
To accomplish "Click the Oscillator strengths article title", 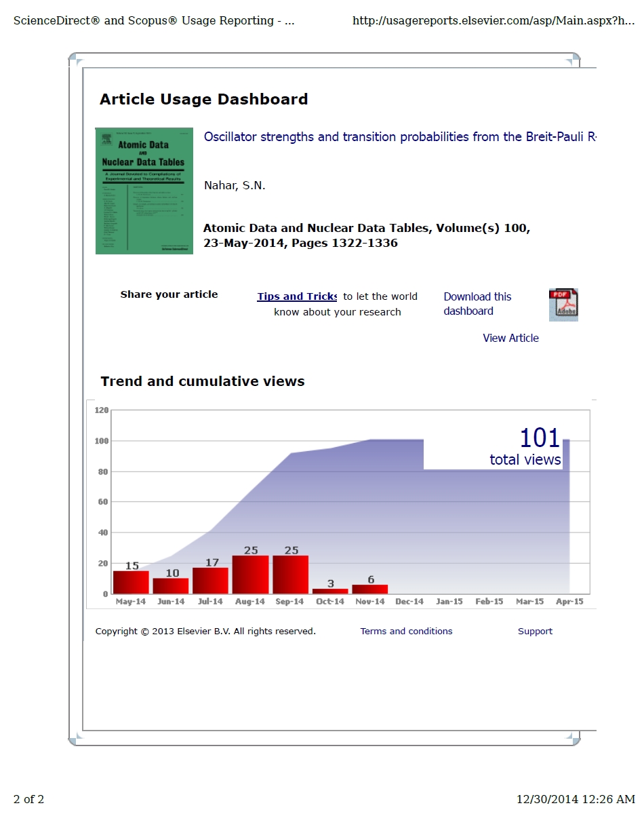I will pyautogui.click(x=400, y=137).
